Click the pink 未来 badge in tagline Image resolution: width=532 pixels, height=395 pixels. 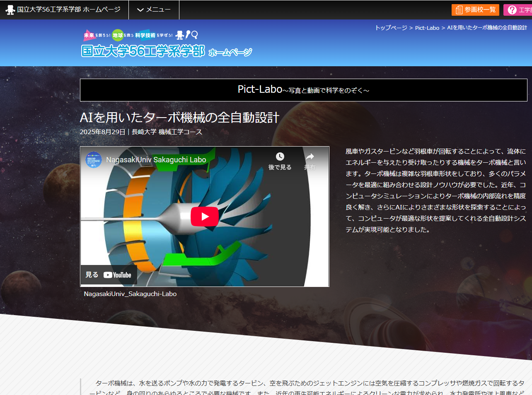coord(89,35)
